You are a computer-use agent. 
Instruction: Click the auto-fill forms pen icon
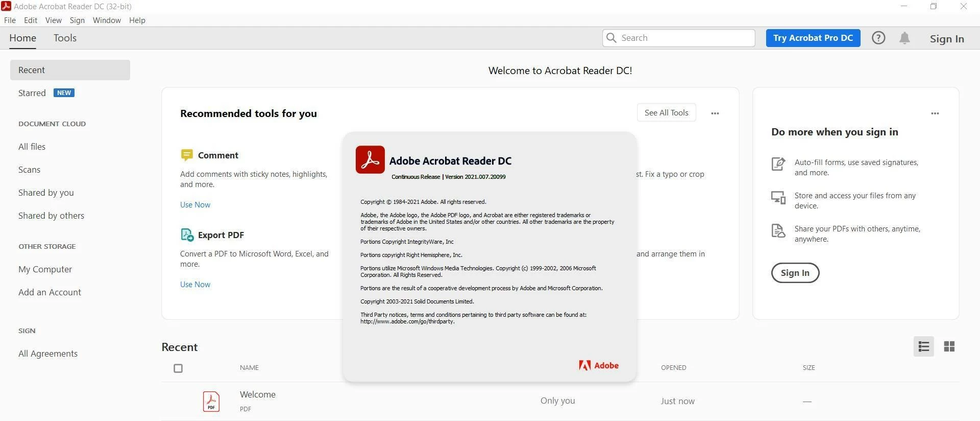point(778,164)
